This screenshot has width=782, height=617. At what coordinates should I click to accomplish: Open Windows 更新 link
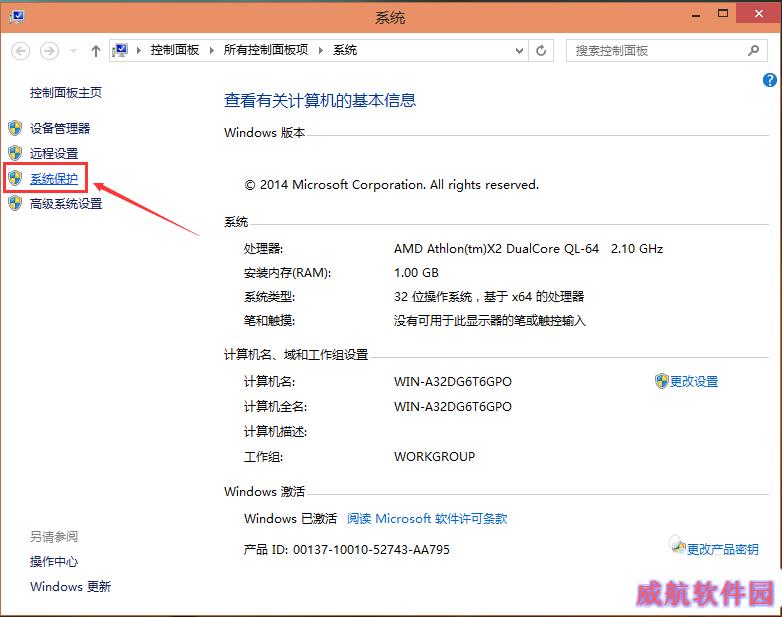[70, 587]
